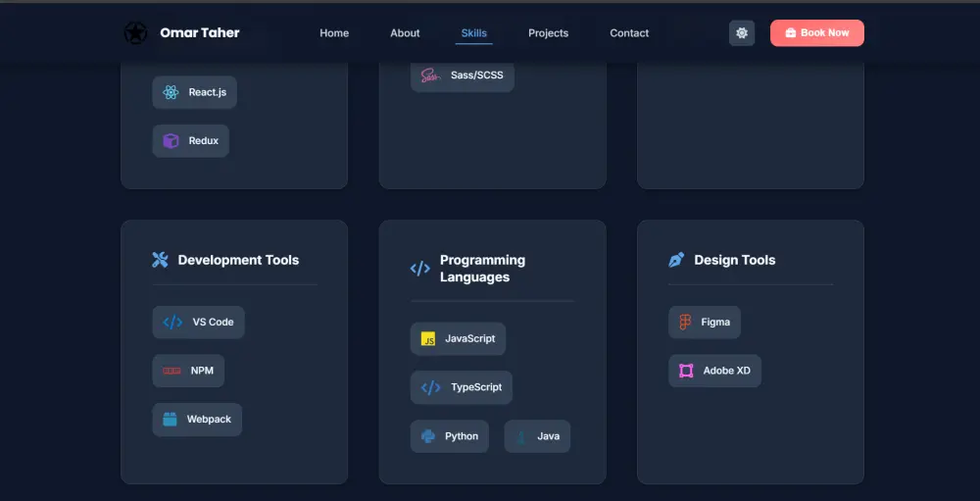Navigate to the Contact nav link
The width and height of the screenshot is (980, 501).
pos(629,33)
